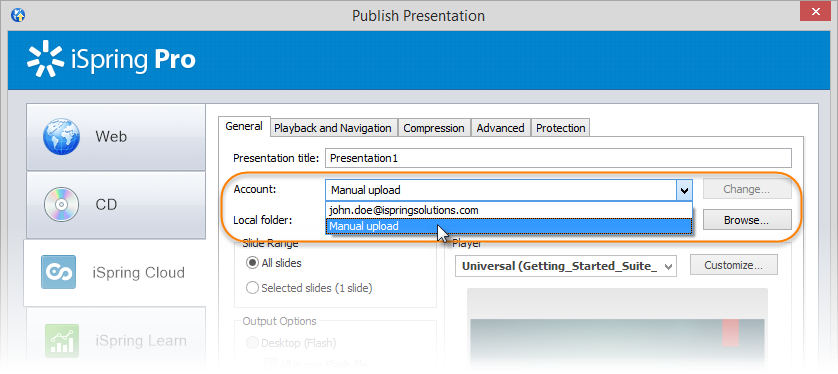Viewport: 838px width, 374px height.
Task: Open the Protection tab
Action: point(561,128)
